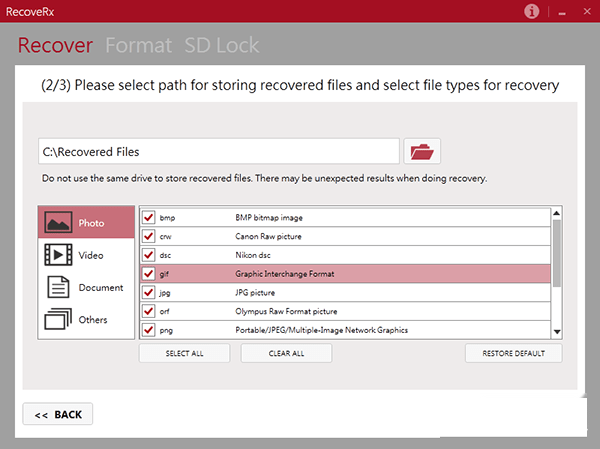This screenshot has height=449, width=600.
Task: Click the recovered files path field
Action: pos(218,152)
